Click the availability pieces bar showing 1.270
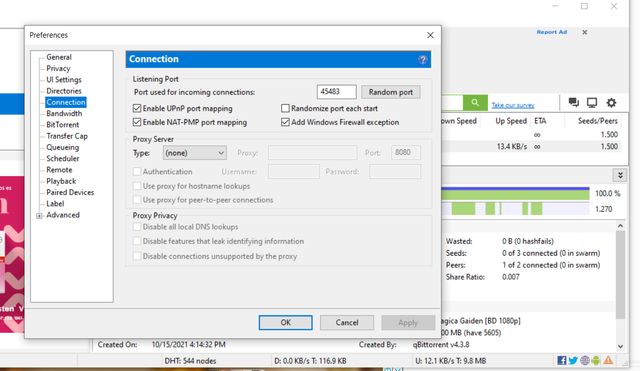This screenshot has width=640, height=371. 515,209
